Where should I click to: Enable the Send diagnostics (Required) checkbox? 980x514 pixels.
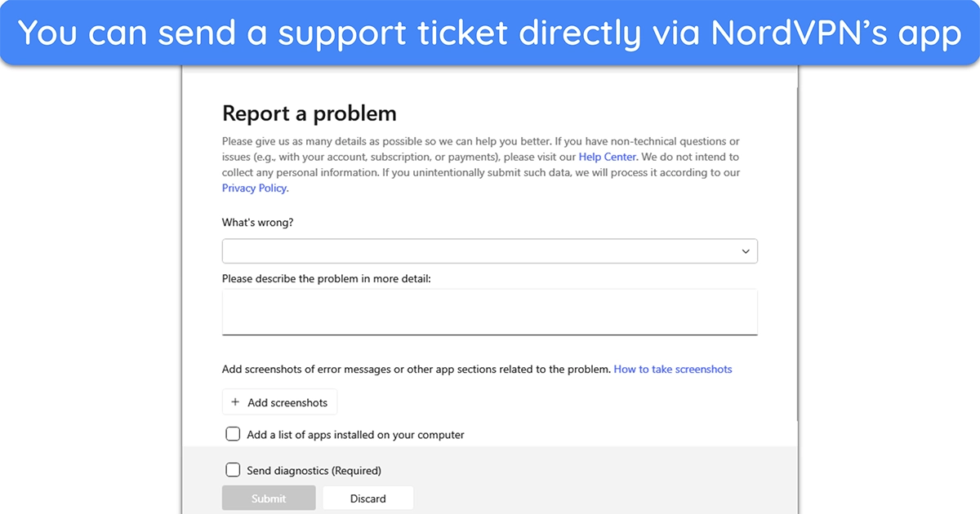click(x=233, y=470)
